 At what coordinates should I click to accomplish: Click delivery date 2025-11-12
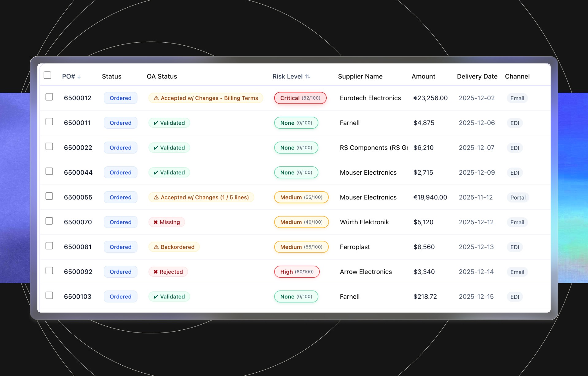[476, 197]
